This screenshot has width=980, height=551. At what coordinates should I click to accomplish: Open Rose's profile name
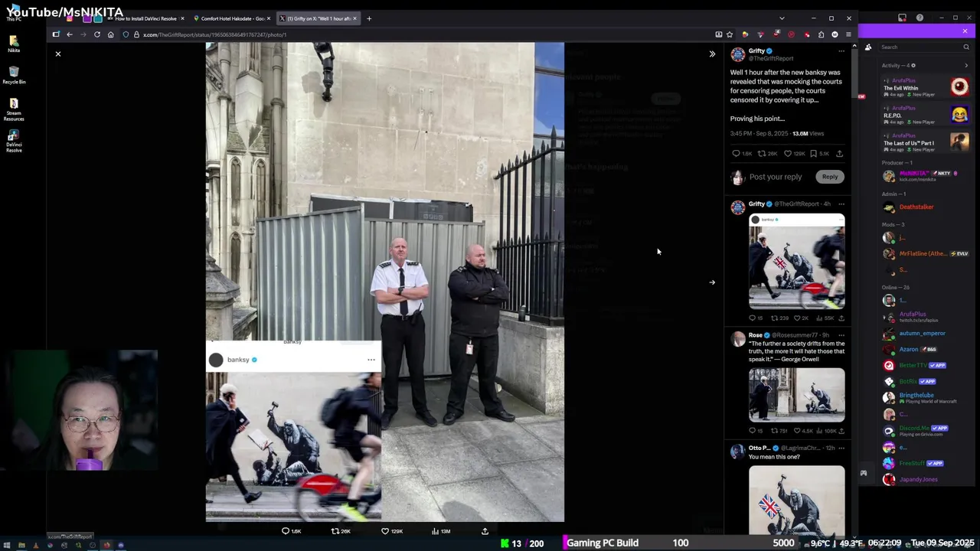(755, 335)
